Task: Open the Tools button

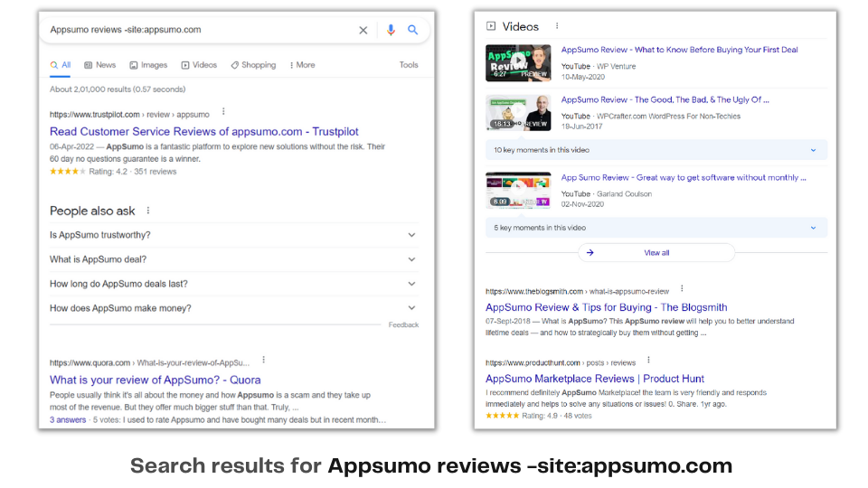Action: coord(409,65)
